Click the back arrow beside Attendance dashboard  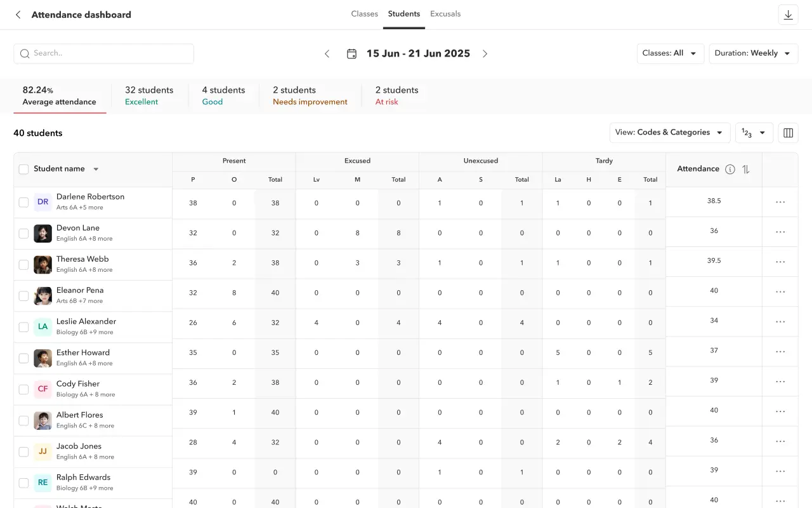pos(18,15)
